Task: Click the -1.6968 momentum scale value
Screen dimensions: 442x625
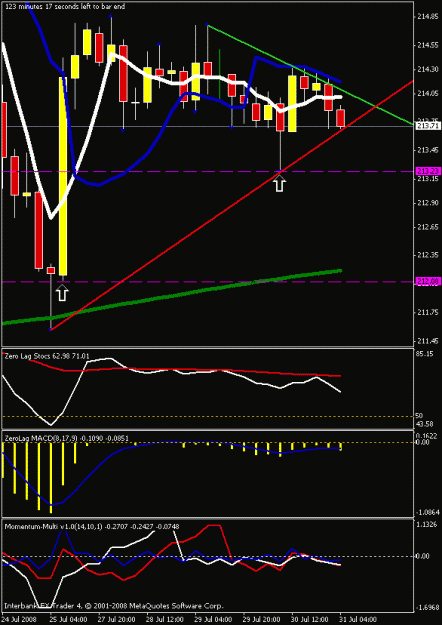Action: [x=428, y=607]
